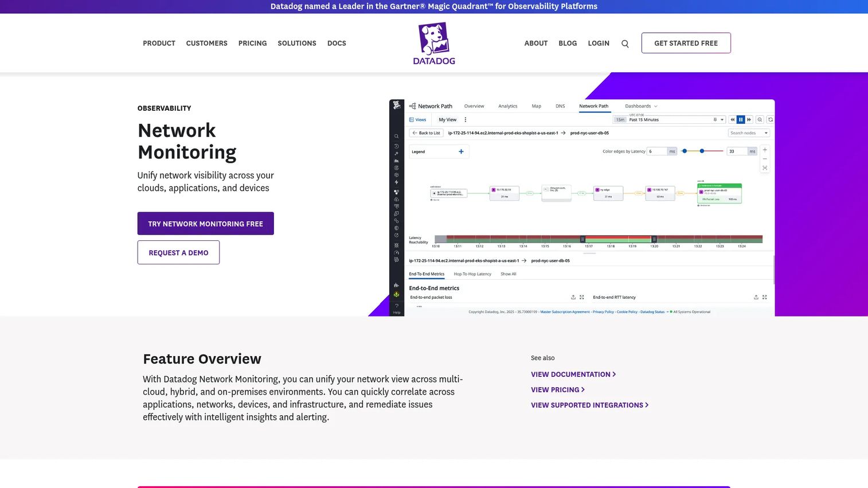
Task: Click the Back to List button
Action: (x=426, y=133)
